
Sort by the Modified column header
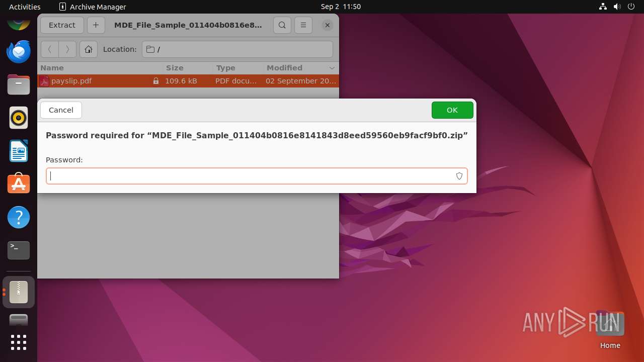pos(301,68)
